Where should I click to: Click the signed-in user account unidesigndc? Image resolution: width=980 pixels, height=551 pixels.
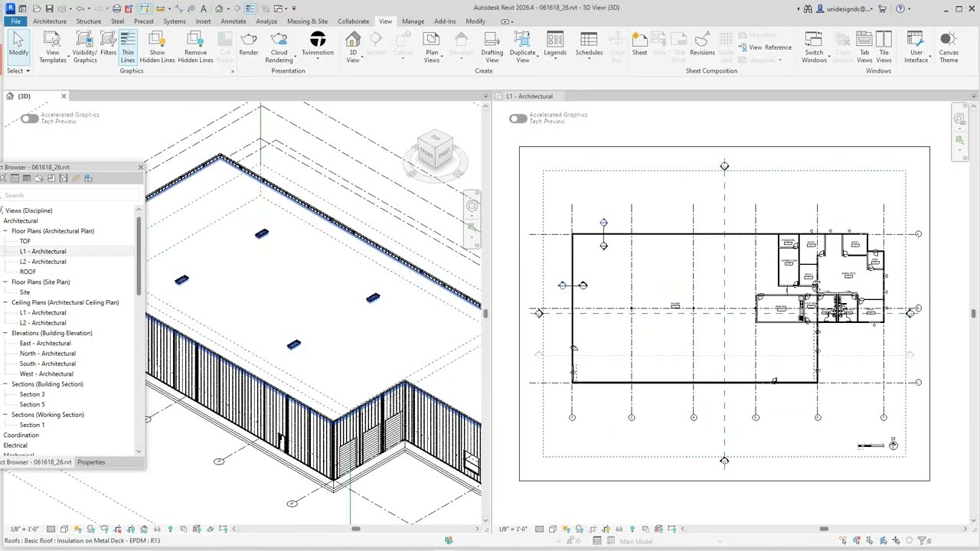[844, 8]
